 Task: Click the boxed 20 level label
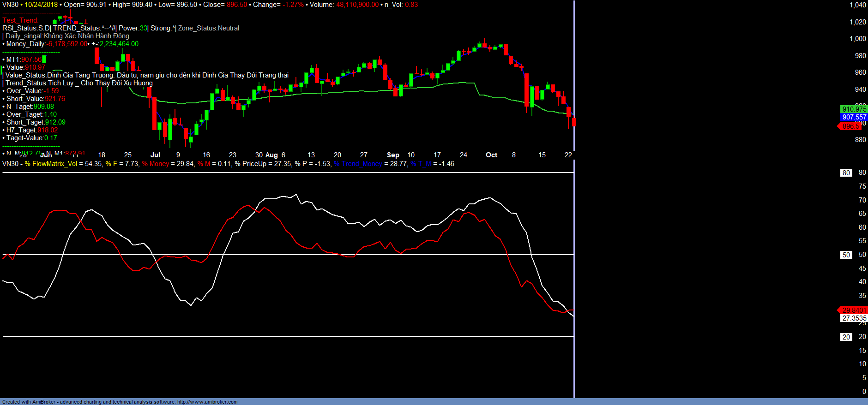pyautogui.click(x=846, y=337)
